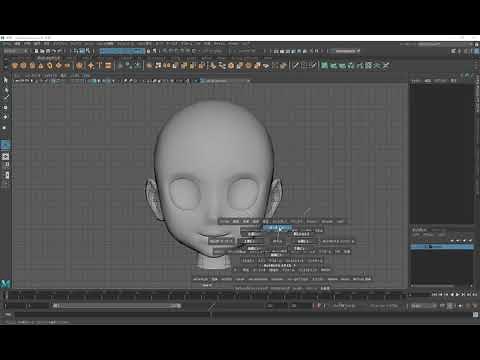Viewport: 480px width, 360px height.
Task: Enable select by object type mode
Action: [x=82, y=51]
